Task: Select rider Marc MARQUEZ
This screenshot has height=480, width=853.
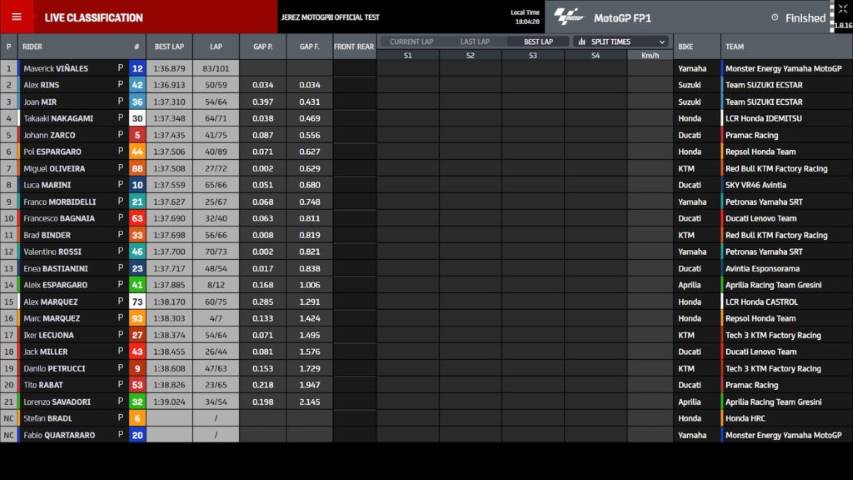Action: tap(52, 318)
